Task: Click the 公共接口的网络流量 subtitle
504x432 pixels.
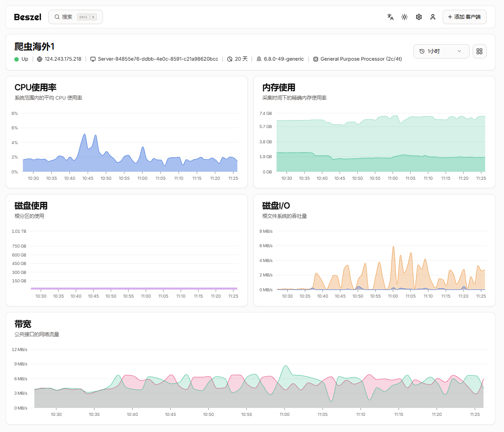Action: point(37,334)
